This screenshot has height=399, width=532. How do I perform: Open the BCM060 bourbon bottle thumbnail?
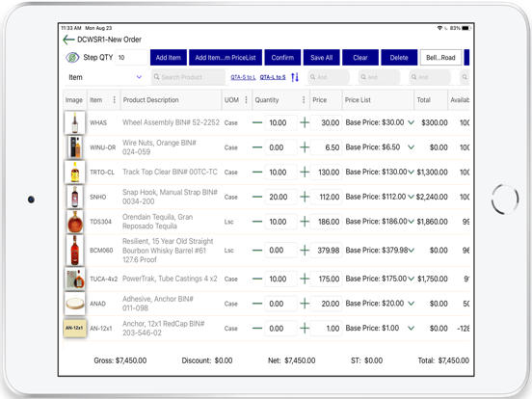74,251
